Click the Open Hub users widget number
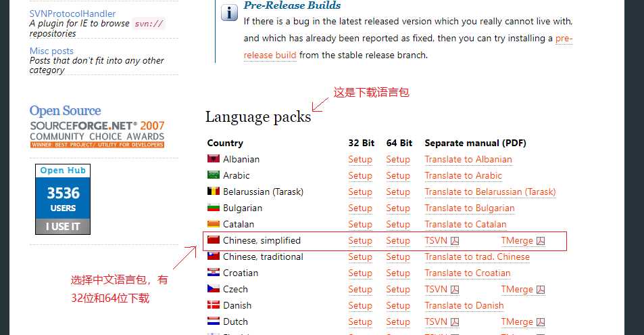Viewport: 644px width, 335px height. (63, 193)
